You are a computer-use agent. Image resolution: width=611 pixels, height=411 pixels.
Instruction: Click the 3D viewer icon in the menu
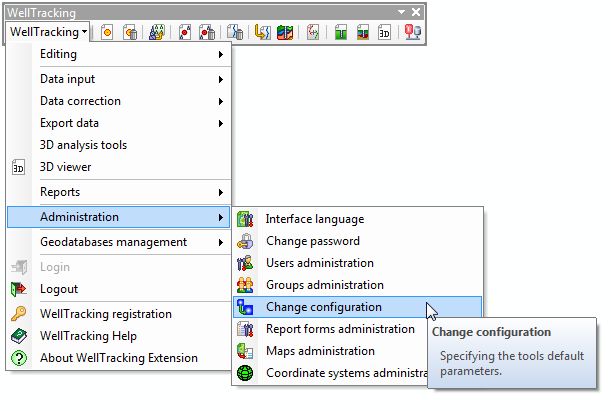[x=18, y=168]
